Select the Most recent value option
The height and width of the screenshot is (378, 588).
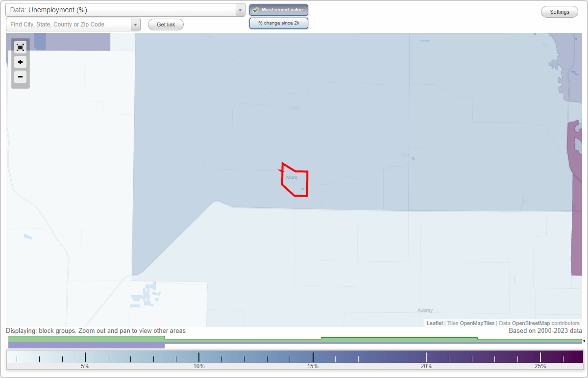click(x=279, y=10)
